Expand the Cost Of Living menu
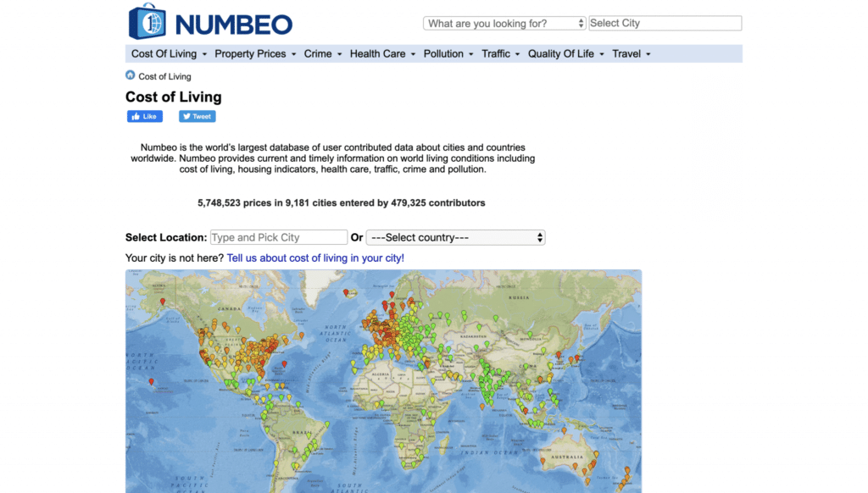The width and height of the screenshot is (868, 493). coord(170,53)
